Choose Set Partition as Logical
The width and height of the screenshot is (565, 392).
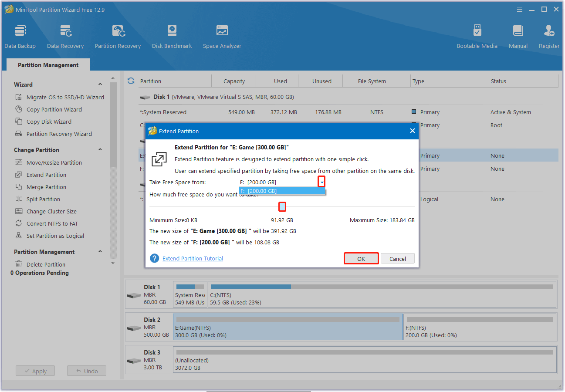[55, 236]
